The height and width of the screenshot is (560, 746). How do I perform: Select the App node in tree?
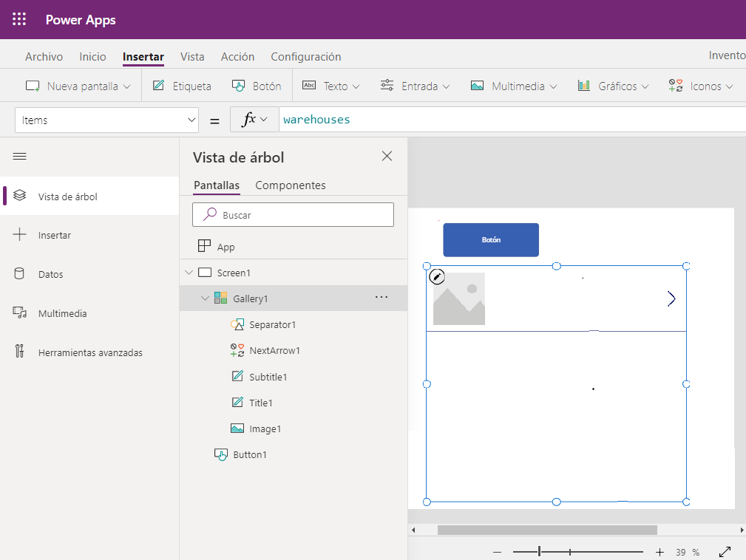(294, 246)
